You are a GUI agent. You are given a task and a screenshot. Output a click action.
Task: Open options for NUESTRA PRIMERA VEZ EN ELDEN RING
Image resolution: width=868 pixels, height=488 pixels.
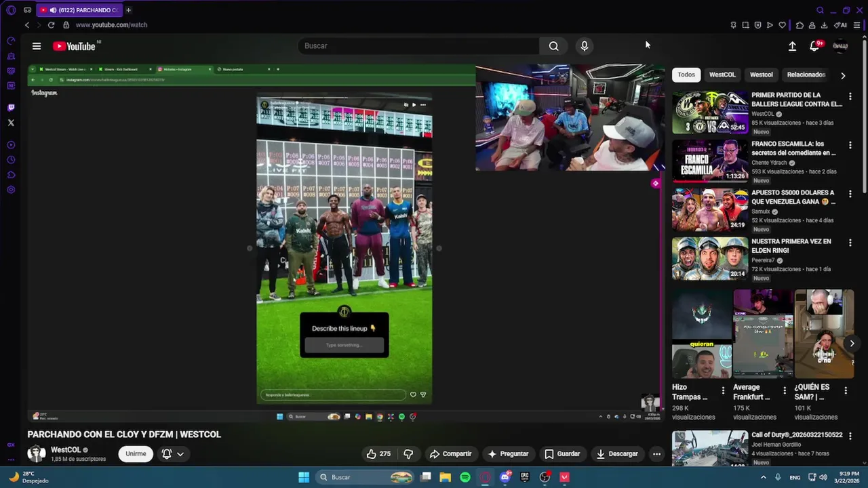850,243
